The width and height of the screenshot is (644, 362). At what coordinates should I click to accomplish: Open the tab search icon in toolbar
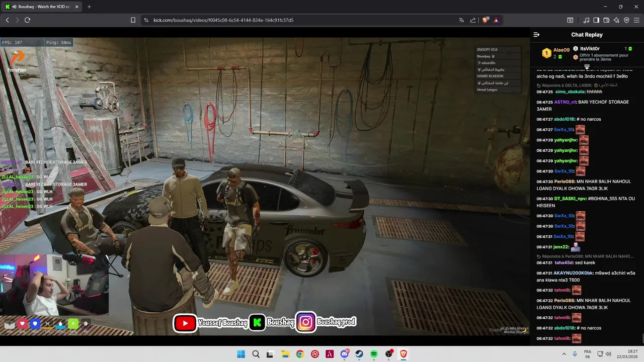pyautogui.click(x=570, y=20)
